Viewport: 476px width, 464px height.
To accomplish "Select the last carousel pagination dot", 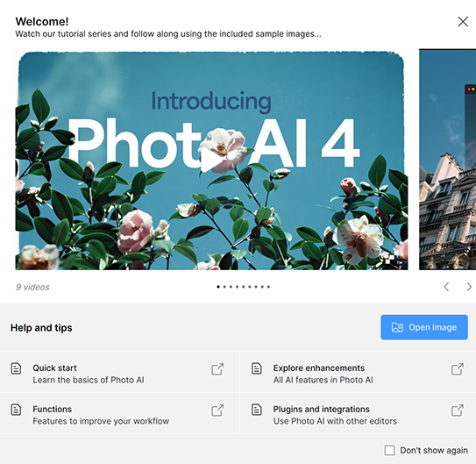I will [x=268, y=287].
